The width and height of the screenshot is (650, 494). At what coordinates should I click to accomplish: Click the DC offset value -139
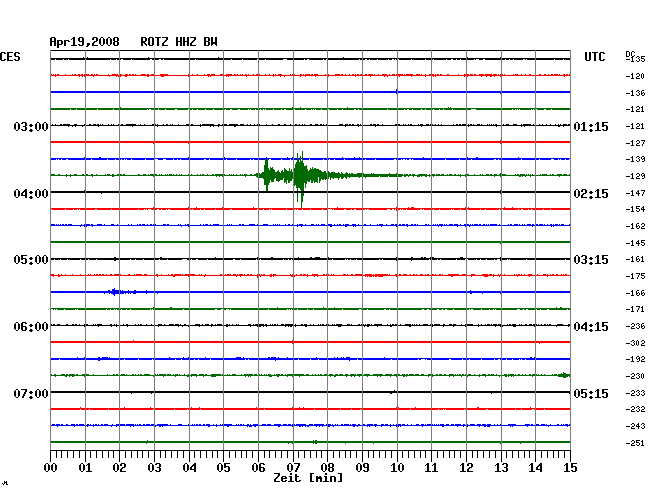[x=635, y=159]
